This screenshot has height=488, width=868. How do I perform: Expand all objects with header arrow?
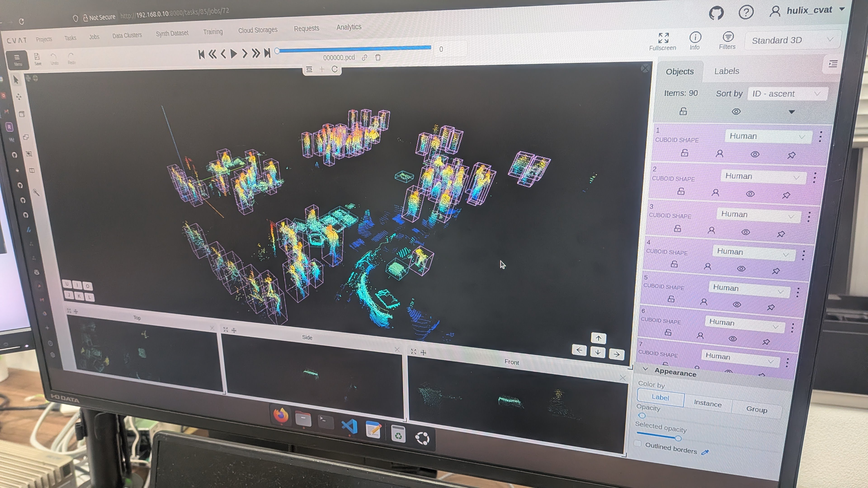tap(792, 112)
